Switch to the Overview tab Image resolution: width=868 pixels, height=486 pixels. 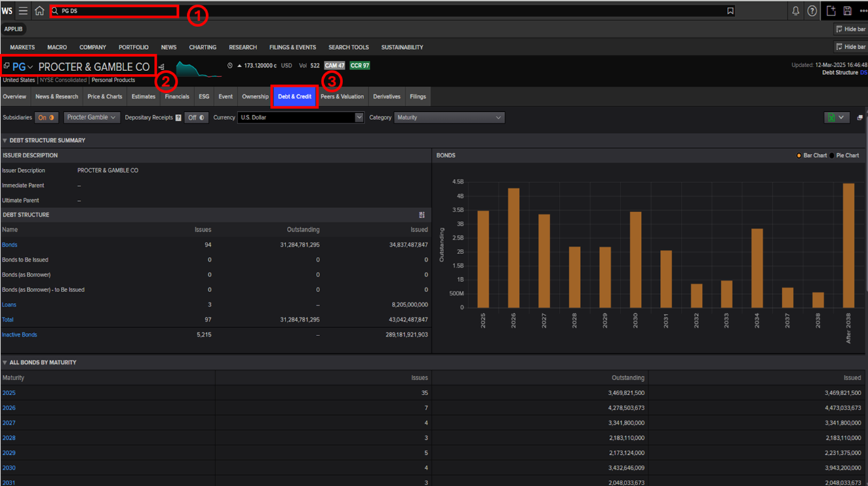click(x=14, y=96)
